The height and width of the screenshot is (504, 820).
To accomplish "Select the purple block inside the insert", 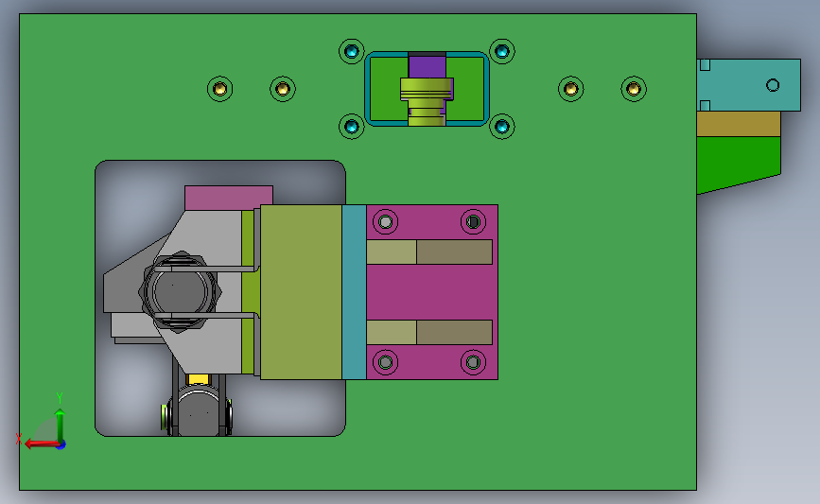I will [427, 66].
